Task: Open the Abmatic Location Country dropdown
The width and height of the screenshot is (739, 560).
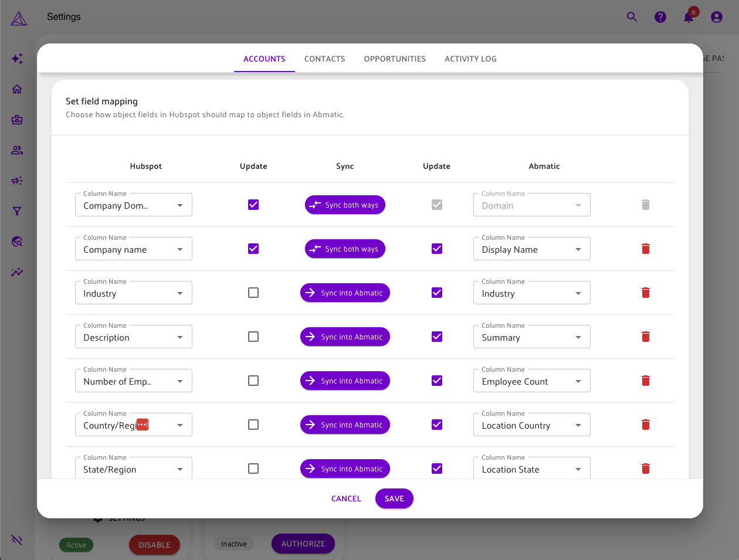Action: 531,425
